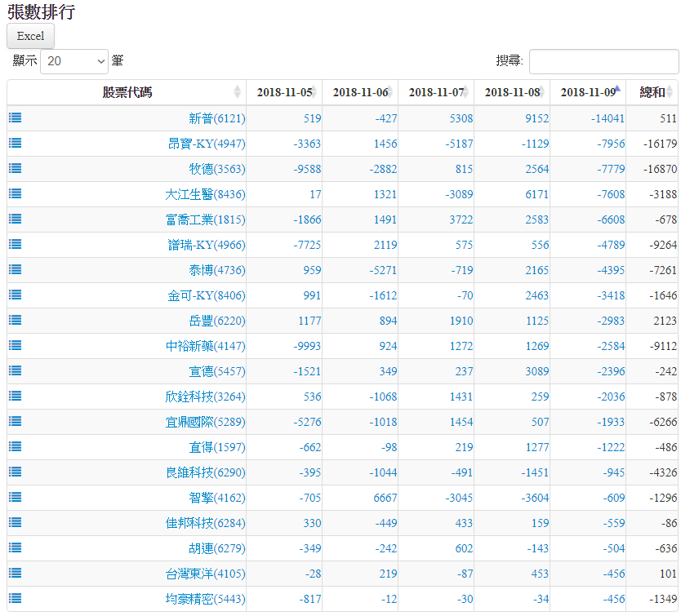Viewport: 681px width, 616px height.
Task: Open list icon next to 牧德(3563)
Action: [x=16, y=168]
